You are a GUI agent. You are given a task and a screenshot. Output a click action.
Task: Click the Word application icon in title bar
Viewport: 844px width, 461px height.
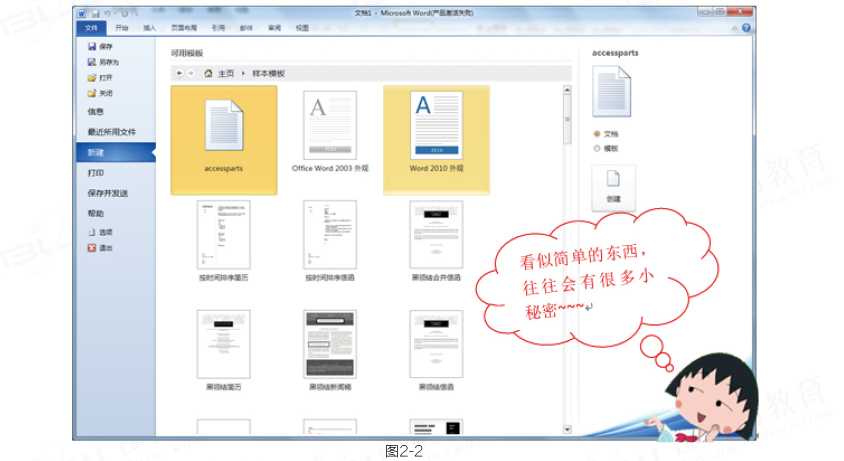(82, 13)
